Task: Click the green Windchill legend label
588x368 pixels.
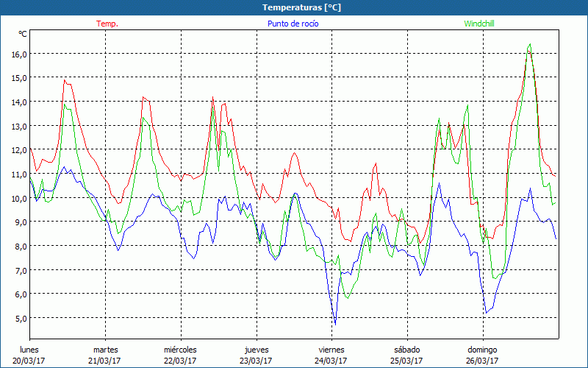Action: click(479, 24)
